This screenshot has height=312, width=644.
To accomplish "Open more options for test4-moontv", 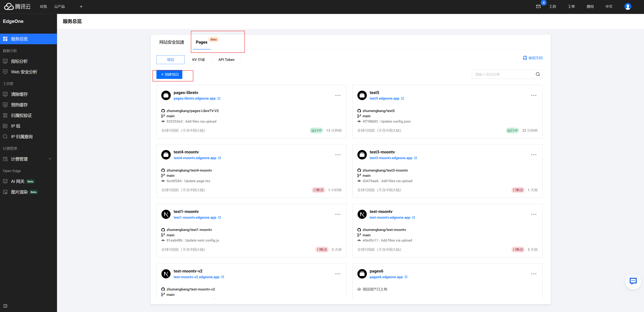I will pyautogui.click(x=338, y=155).
